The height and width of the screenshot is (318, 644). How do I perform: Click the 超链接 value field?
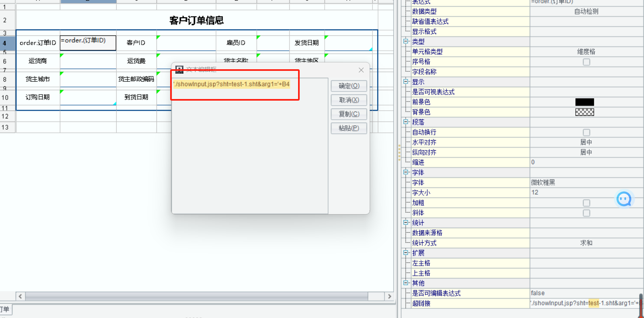tap(586, 303)
